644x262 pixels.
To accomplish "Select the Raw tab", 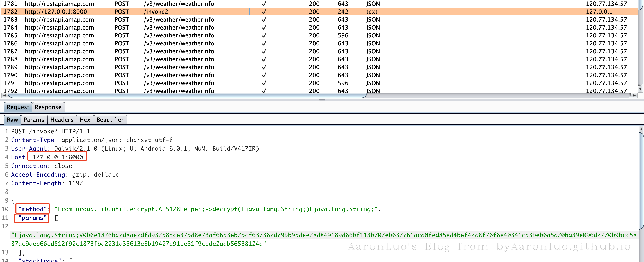I will pyautogui.click(x=12, y=120).
